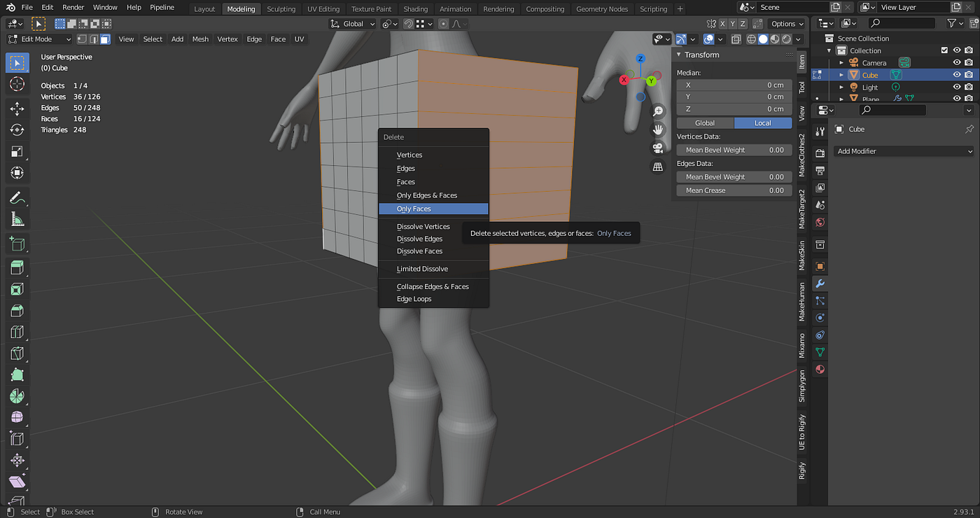Image resolution: width=980 pixels, height=518 pixels.
Task: Toggle proportional editing
Action: [443, 24]
